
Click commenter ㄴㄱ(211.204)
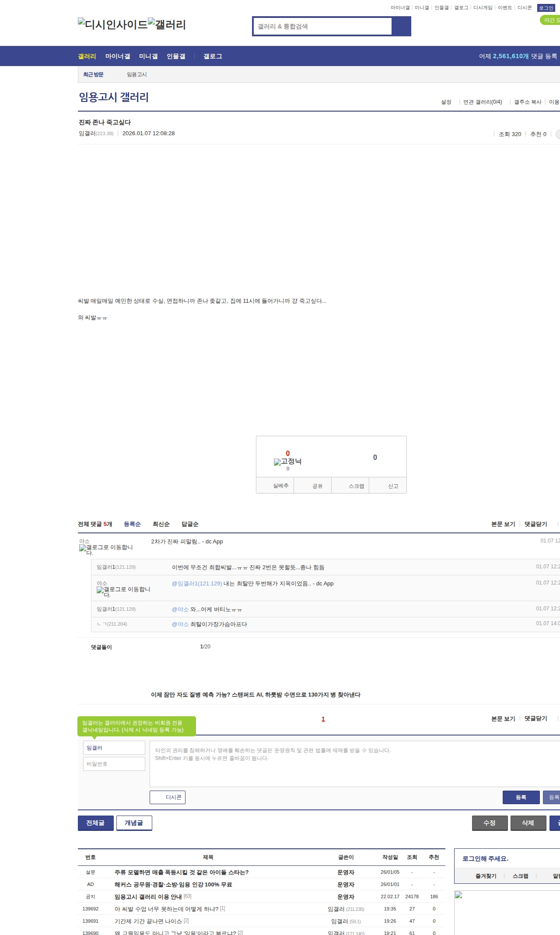[112, 624]
